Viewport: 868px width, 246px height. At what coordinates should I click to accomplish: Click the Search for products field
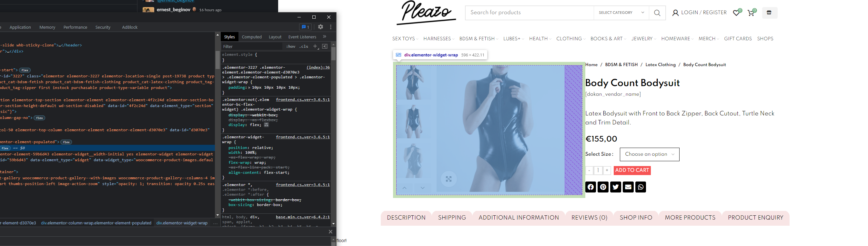tap(530, 13)
